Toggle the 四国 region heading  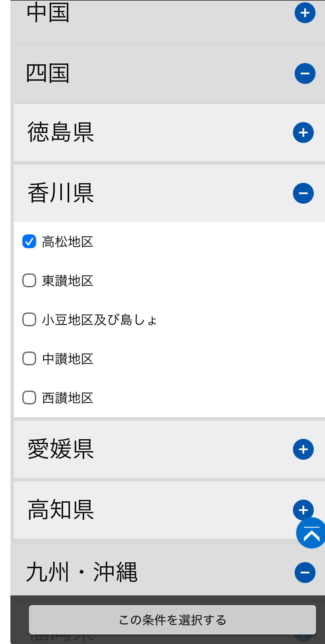tap(48, 73)
